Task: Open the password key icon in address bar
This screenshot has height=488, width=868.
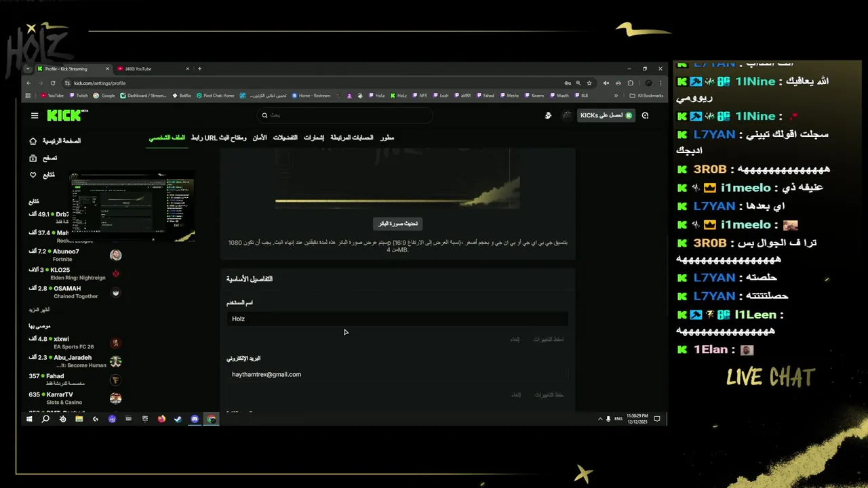Action: pyautogui.click(x=568, y=83)
